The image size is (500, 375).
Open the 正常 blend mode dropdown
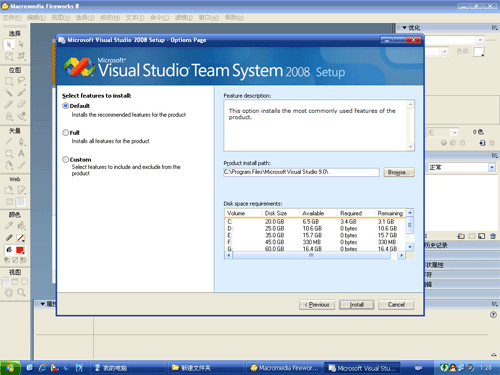[x=492, y=167]
